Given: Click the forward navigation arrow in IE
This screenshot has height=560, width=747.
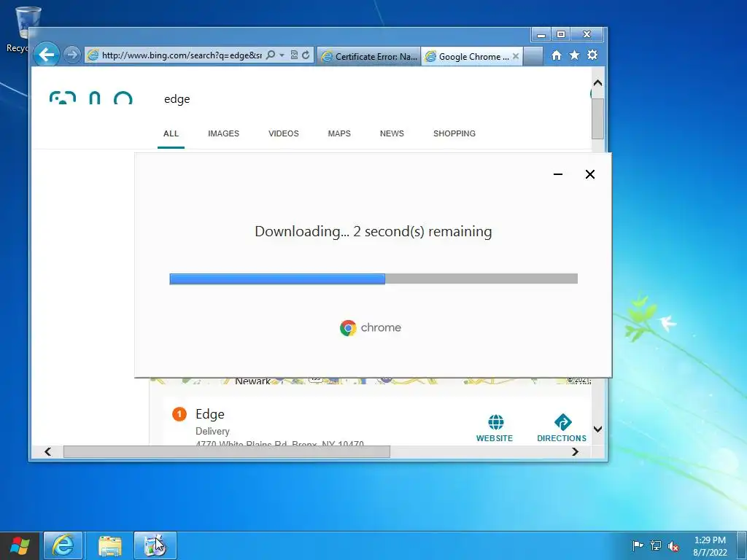Looking at the screenshot, I should point(72,55).
